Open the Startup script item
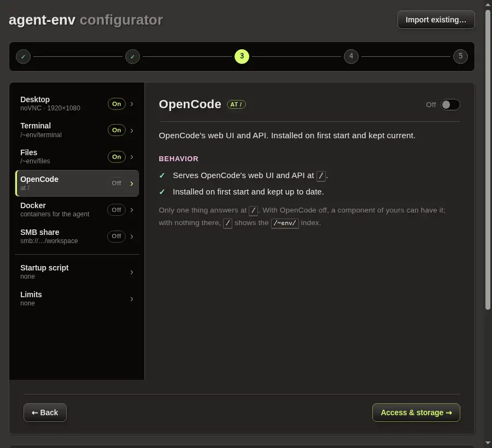Image resolution: width=492 pixels, height=448 pixels. [77, 272]
